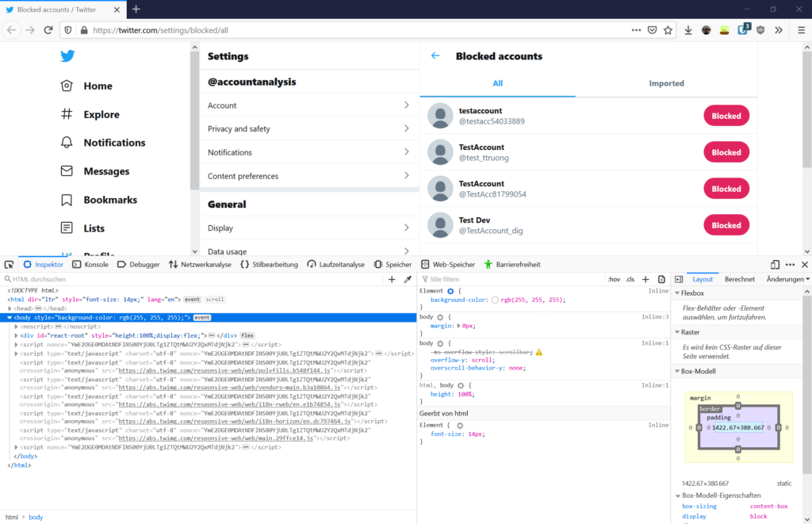This screenshot has height=524, width=812.
Task: Open the Lists icon
Action: pos(67,228)
